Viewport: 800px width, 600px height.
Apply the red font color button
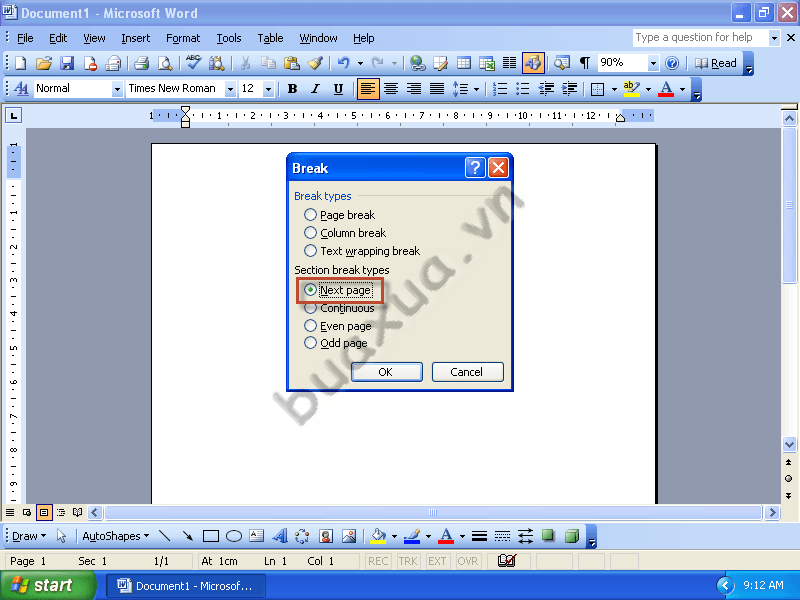666,89
